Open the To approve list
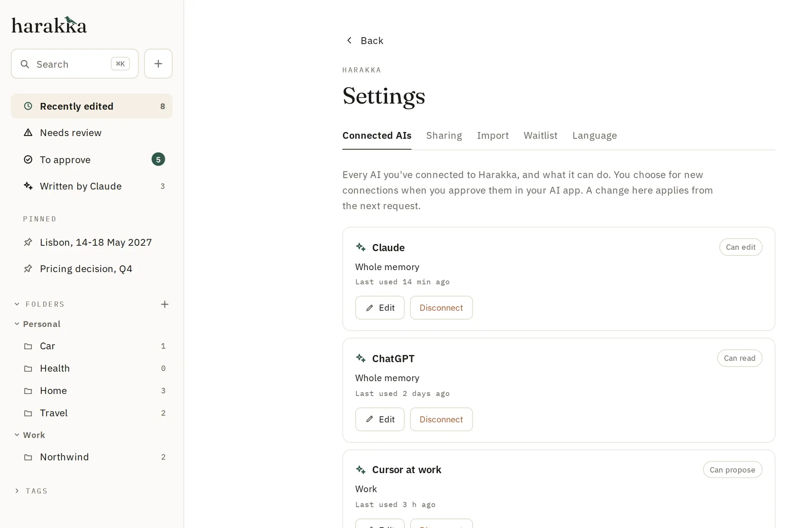The image size is (812, 528). [x=92, y=159]
